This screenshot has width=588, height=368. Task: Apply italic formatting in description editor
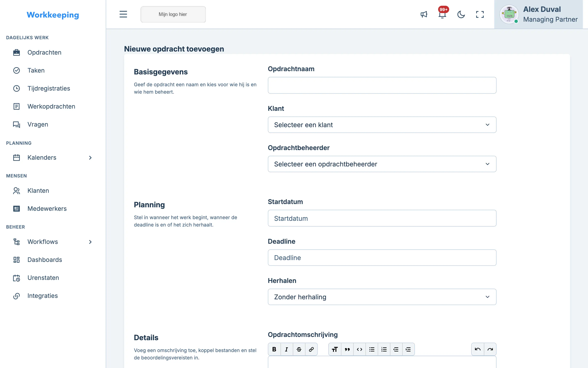[x=287, y=349]
